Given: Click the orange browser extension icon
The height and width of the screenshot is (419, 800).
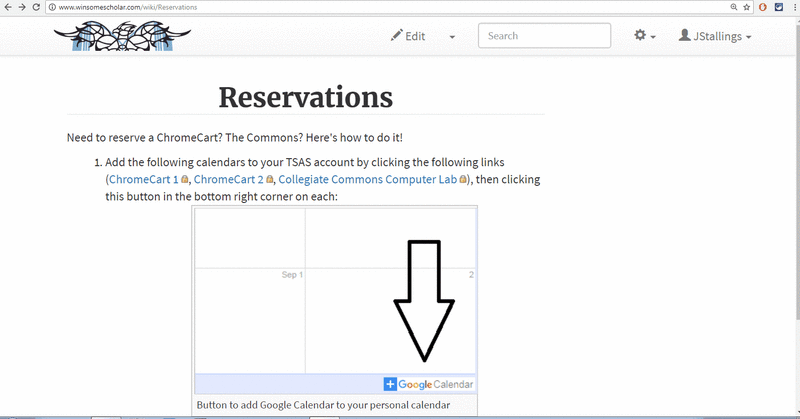Looking at the screenshot, I should [x=763, y=7].
